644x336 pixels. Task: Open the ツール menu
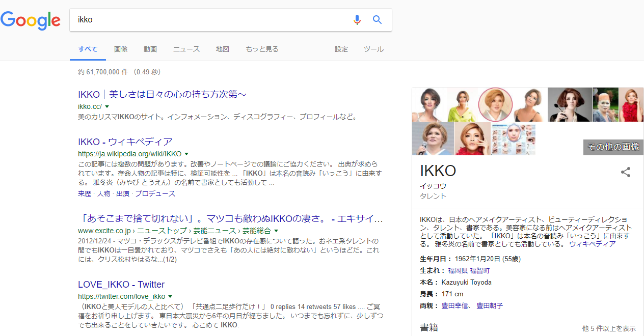click(x=373, y=49)
